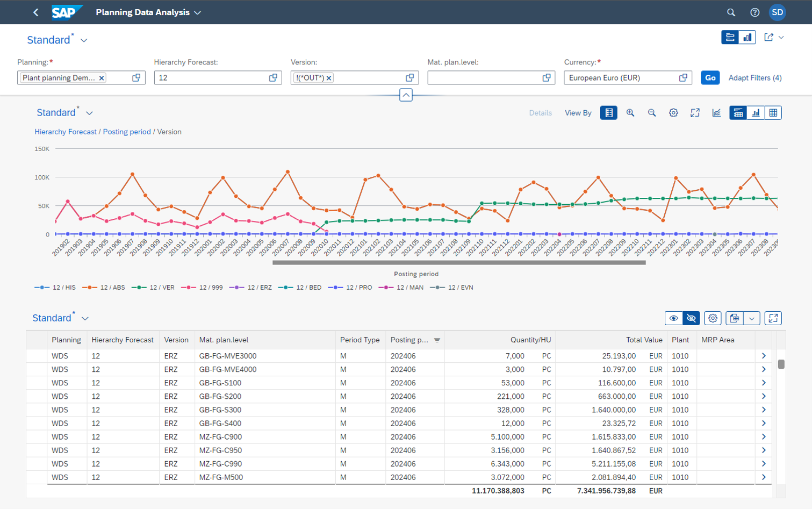
Task: Show details with the eye button
Action: point(673,318)
